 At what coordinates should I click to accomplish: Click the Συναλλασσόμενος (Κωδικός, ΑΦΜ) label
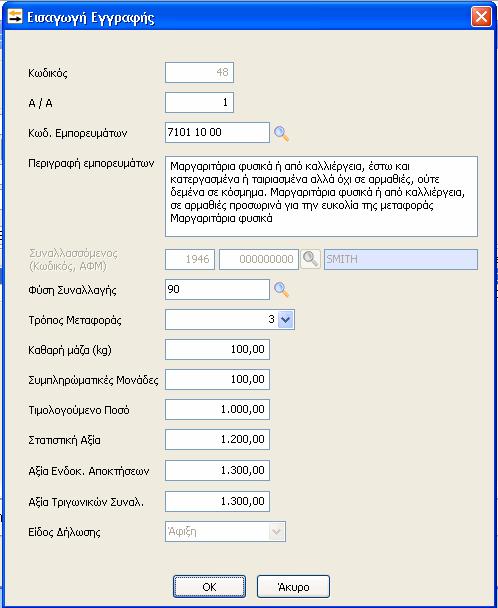pyautogui.click(x=73, y=259)
